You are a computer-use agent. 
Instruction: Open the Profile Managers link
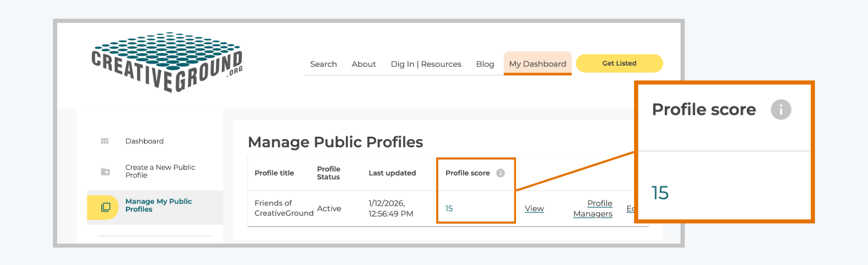[593, 208]
